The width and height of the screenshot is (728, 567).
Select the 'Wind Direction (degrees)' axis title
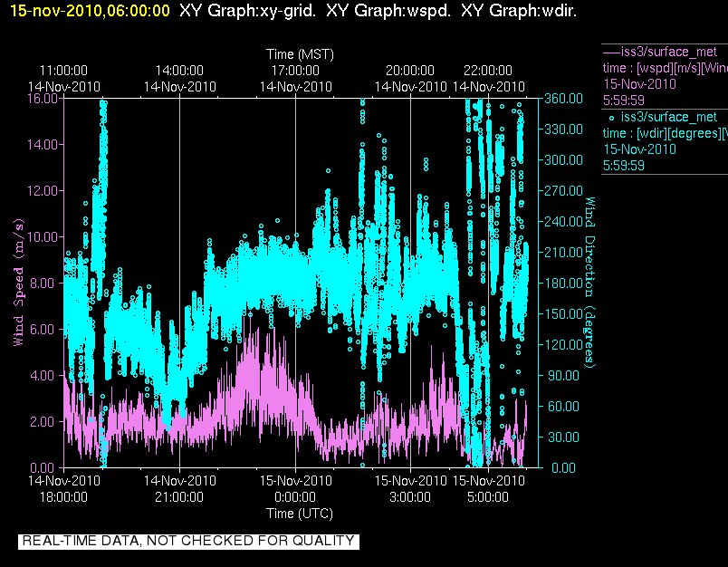(x=589, y=283)
